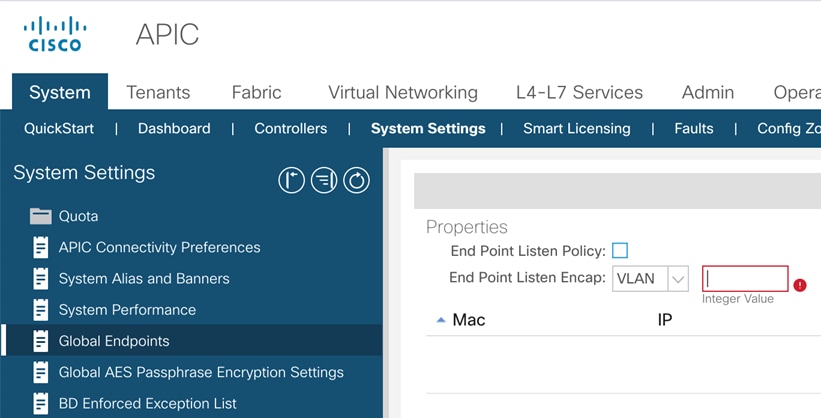Switch to the Tenants tab
This screenshot has width=821, height=418.
coord(158,92)
